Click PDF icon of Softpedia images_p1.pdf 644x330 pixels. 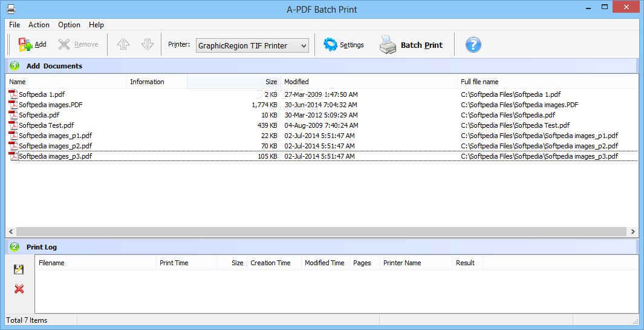tap(13, 136)
